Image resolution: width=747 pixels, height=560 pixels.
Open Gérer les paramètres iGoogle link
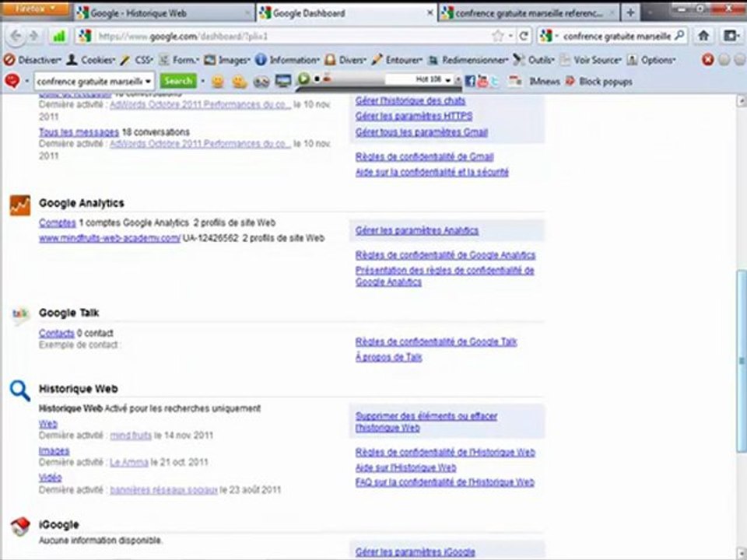click(x=416, y=552)
